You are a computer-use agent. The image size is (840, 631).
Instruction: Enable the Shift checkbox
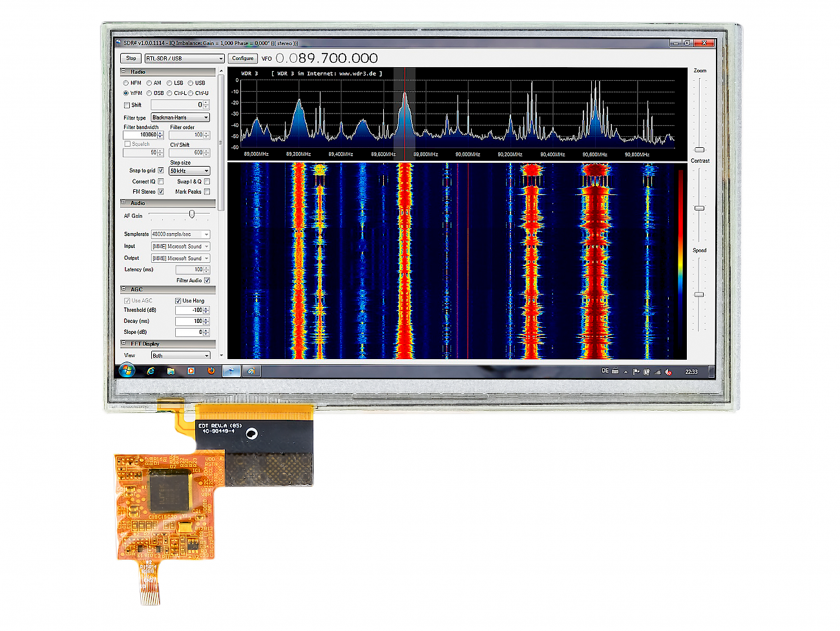127,105
